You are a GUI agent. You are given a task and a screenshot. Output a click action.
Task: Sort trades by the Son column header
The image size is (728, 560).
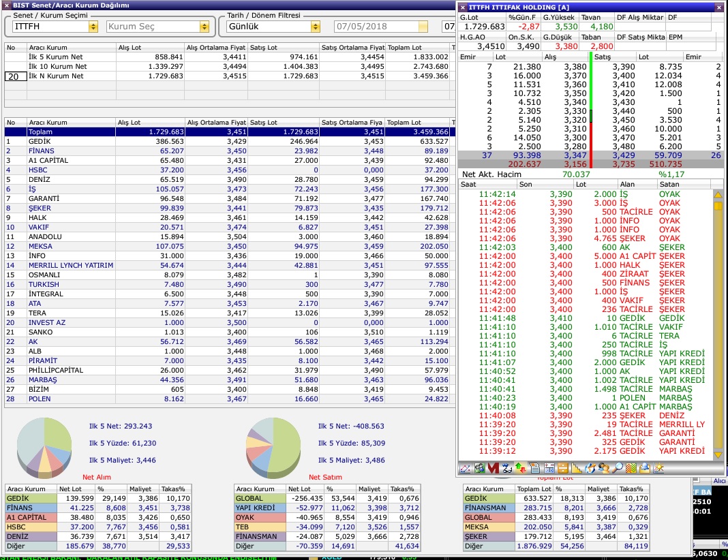(x=545, y=184)
